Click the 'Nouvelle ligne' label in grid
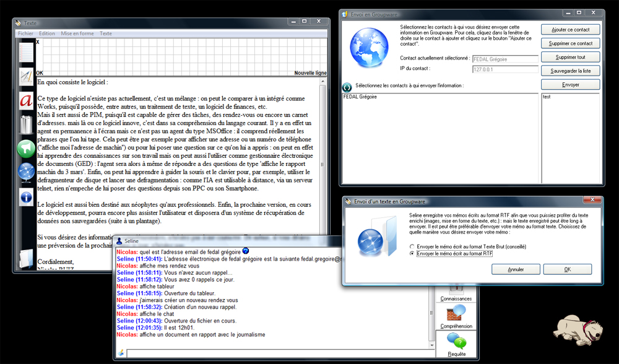 (x=310, y=73)
